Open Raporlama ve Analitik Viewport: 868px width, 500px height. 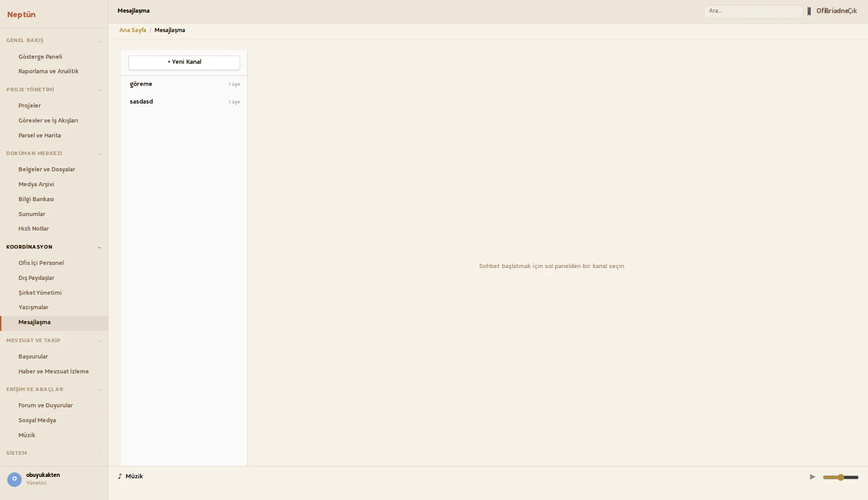point(54,71)
